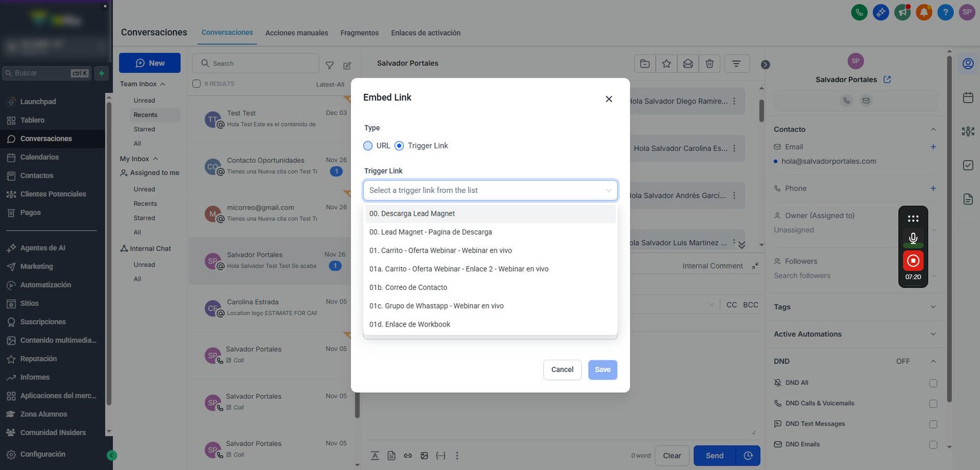980x470 pixels.
Task: Select the URL radio button
Action: coord(368,145)
